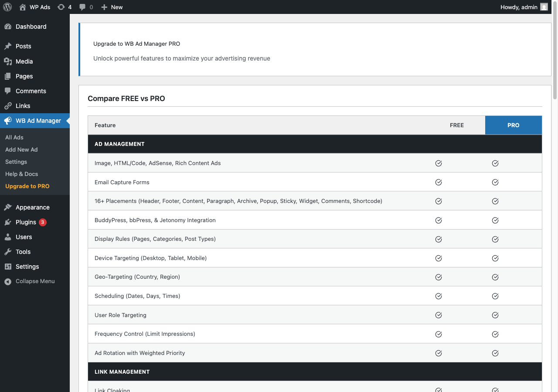This screenshot has height=392, width=558.
Task: Click the + New button in the toolbar
Action: (x=112, y=7)
